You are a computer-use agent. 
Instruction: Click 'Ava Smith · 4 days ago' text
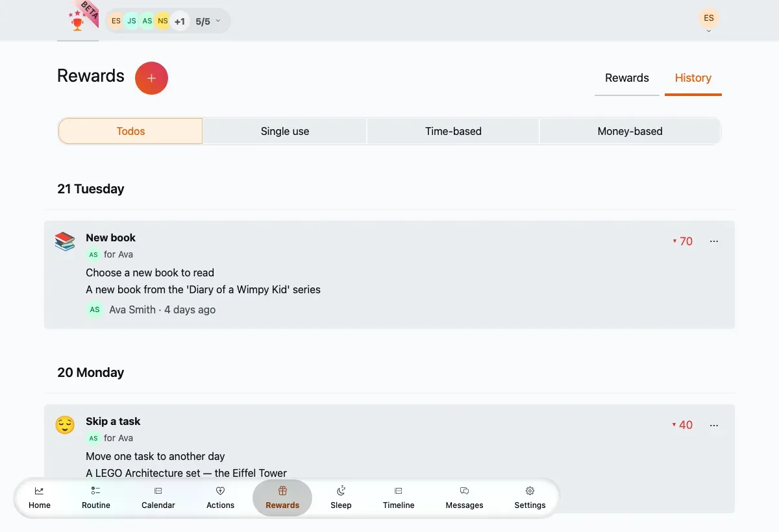(162, 309)
